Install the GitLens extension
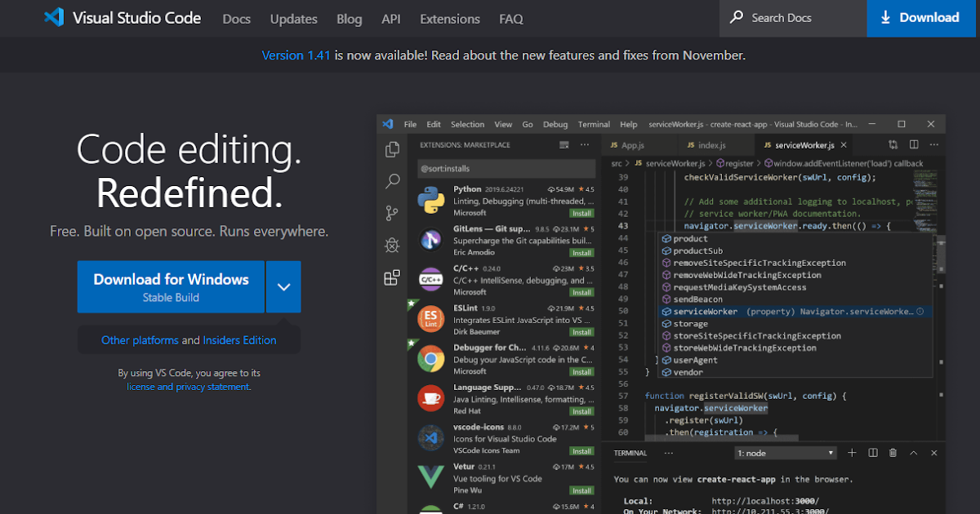 click(x=582, y=253)
